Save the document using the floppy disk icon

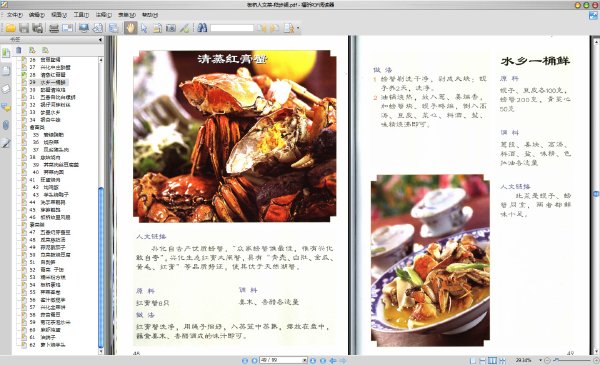click(24, 28)
